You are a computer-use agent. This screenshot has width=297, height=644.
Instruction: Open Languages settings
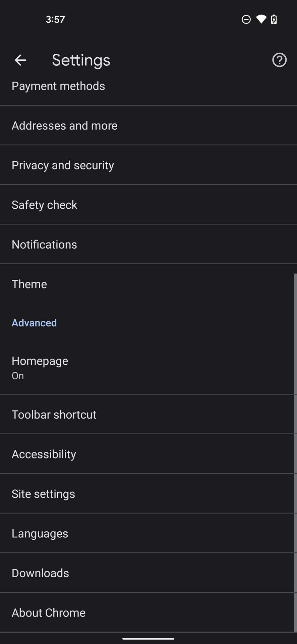click(x=40, y=533)
